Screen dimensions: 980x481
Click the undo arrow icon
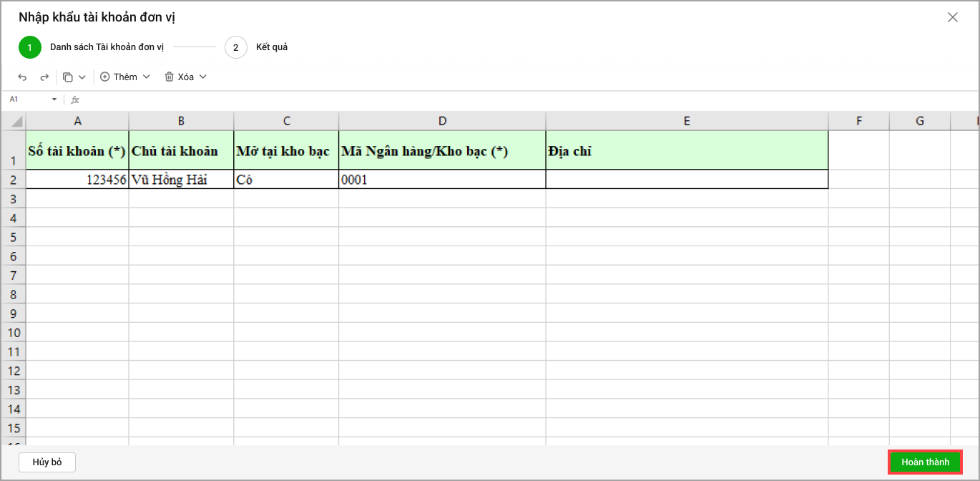coord(22,77)
